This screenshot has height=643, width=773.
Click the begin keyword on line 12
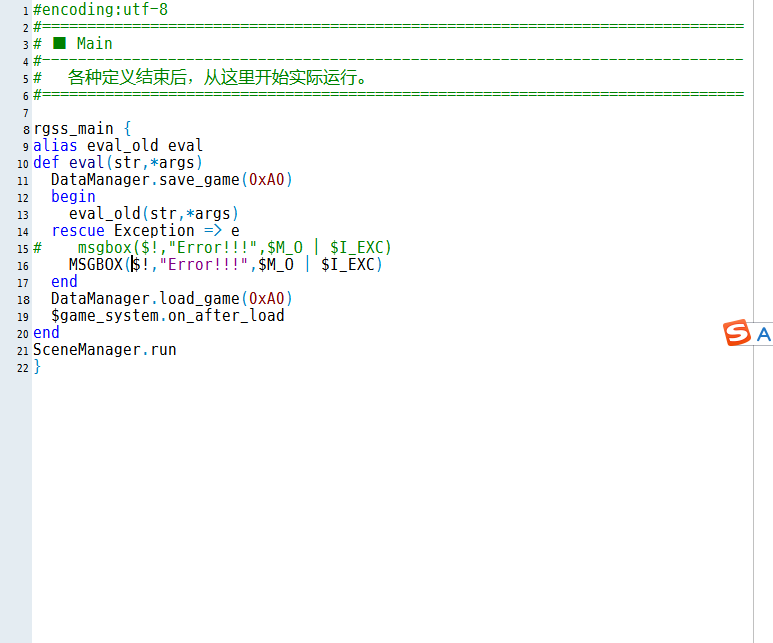coord(73,197)
